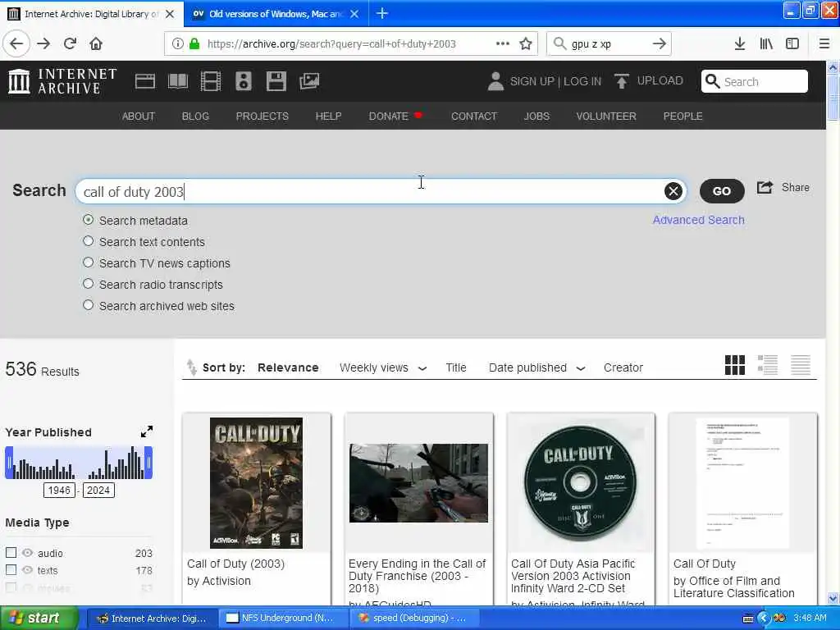Screen dimensions: 840x630
Task: Toggle the browser sidebar icon
Action: pos(792,44)
